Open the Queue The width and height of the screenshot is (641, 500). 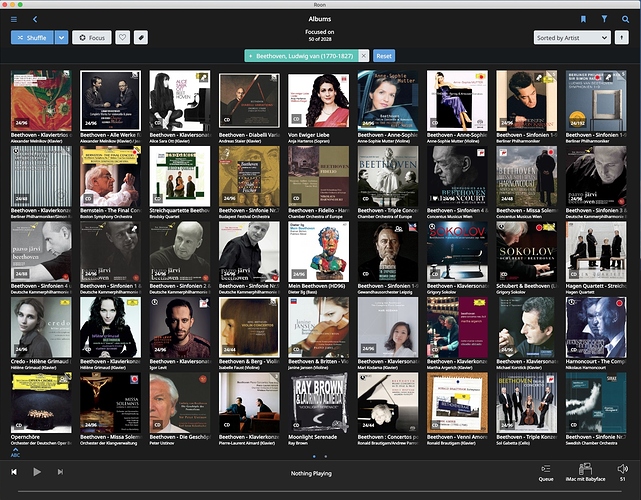546,473
